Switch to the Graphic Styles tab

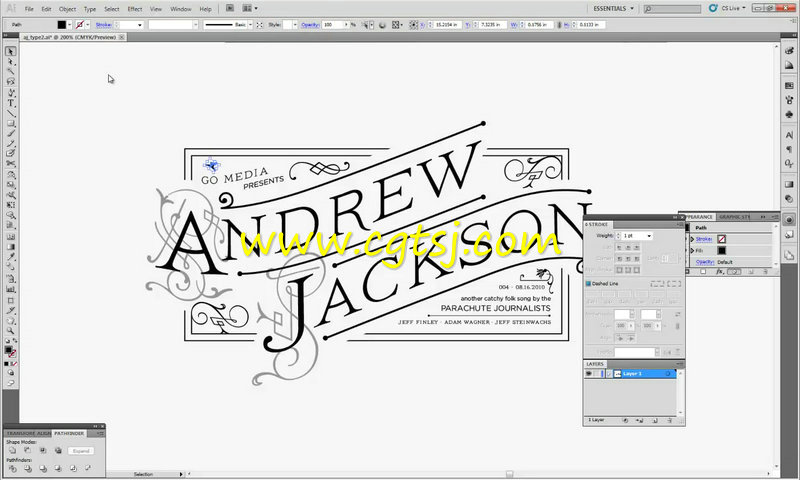(735, 217)
